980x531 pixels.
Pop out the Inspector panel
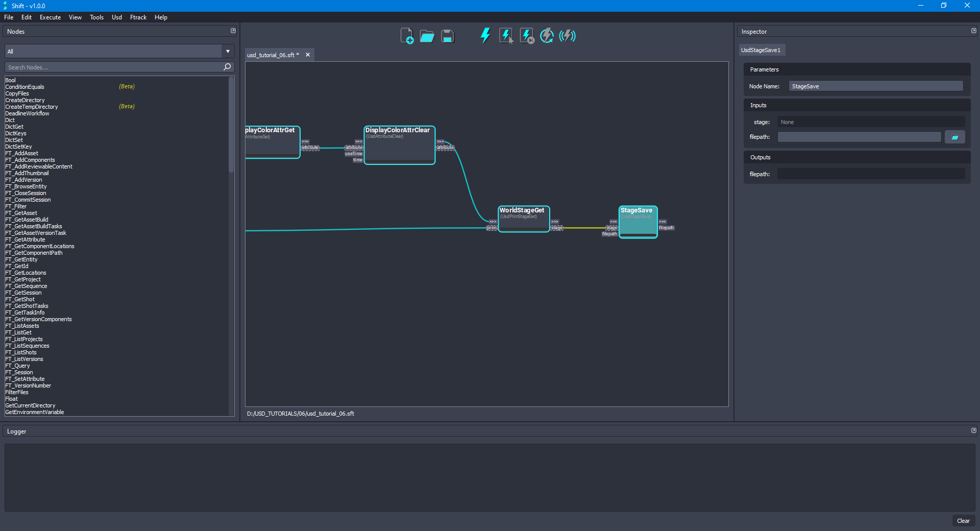click(x=973, y=31)
